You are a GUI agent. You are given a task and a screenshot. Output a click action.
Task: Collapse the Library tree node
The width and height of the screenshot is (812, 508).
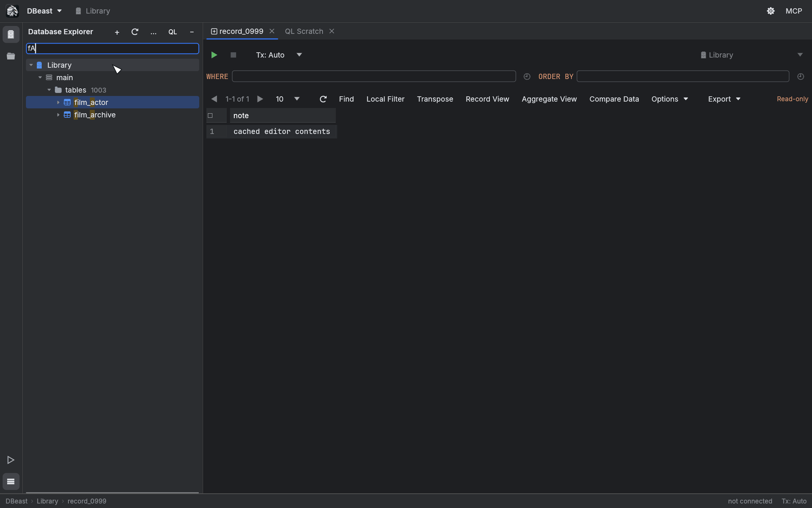point(31,65)
